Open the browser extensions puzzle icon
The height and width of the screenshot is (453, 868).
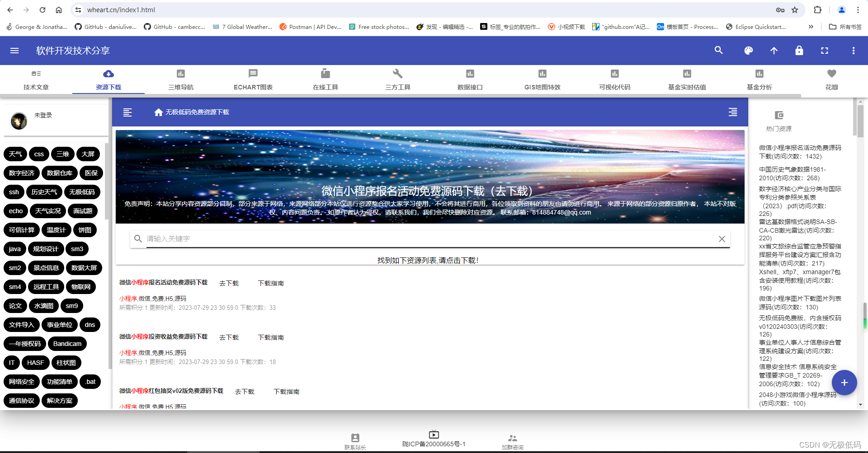pos(817,10)
